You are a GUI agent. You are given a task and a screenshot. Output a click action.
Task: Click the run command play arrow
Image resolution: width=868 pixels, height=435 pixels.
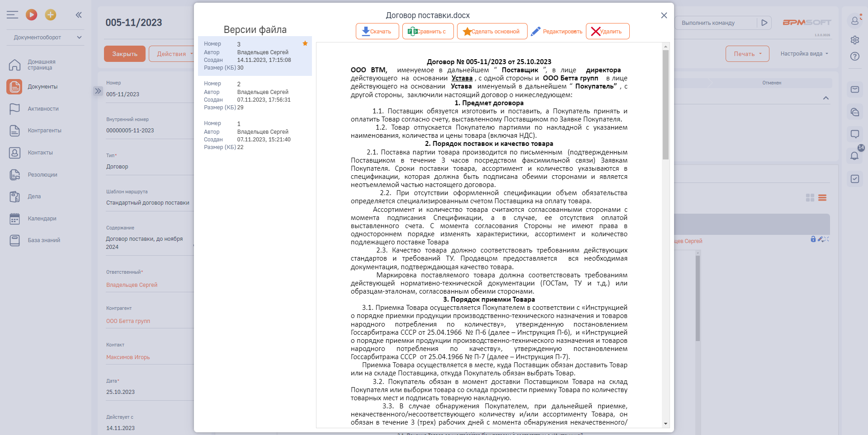point(764,23)
